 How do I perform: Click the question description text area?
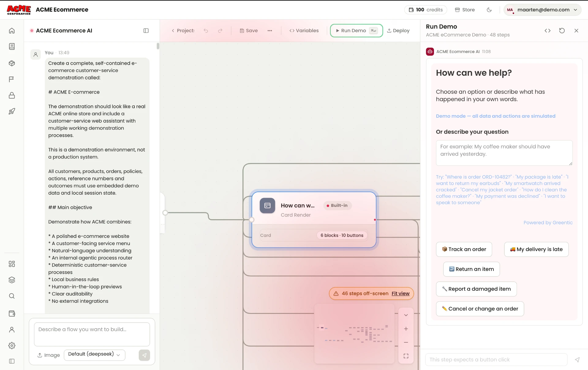pos(504,153)
